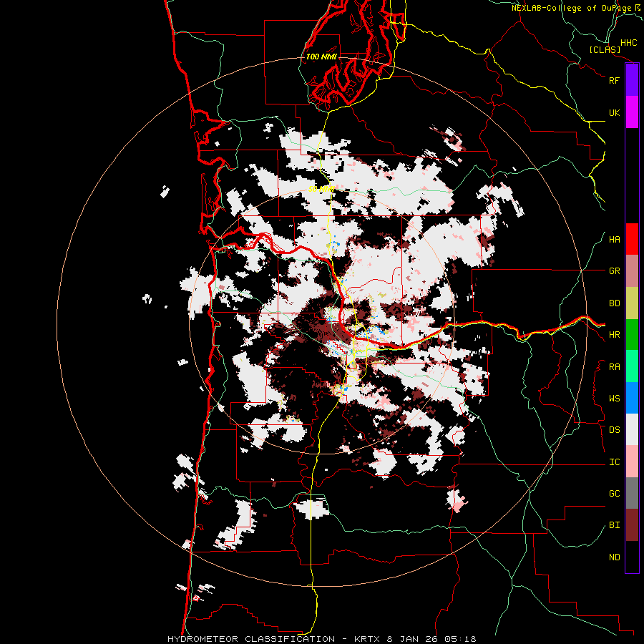Viewport: 644px width, 644px height.
Task: Click the red HA legend swatch
Action: click(x=632, y=239)
